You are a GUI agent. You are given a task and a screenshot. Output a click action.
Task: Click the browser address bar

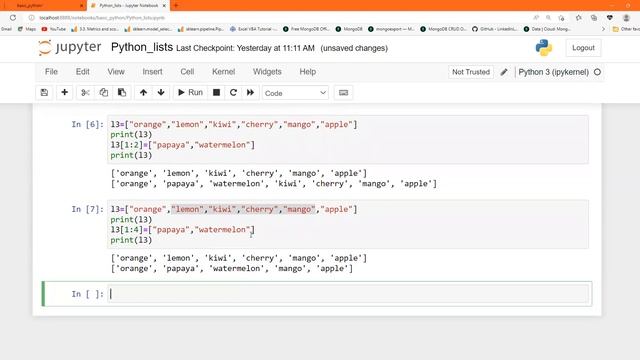pos(278,18)
